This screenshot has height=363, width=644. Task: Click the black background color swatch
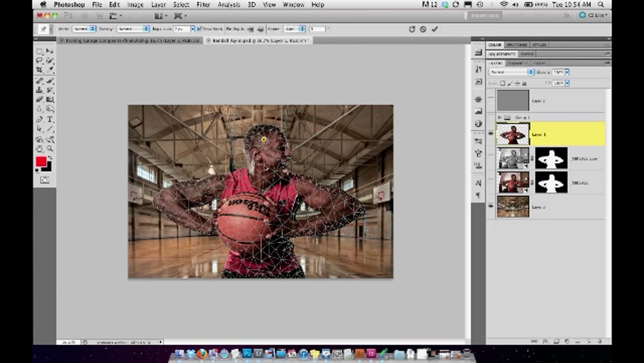[48, 168]
